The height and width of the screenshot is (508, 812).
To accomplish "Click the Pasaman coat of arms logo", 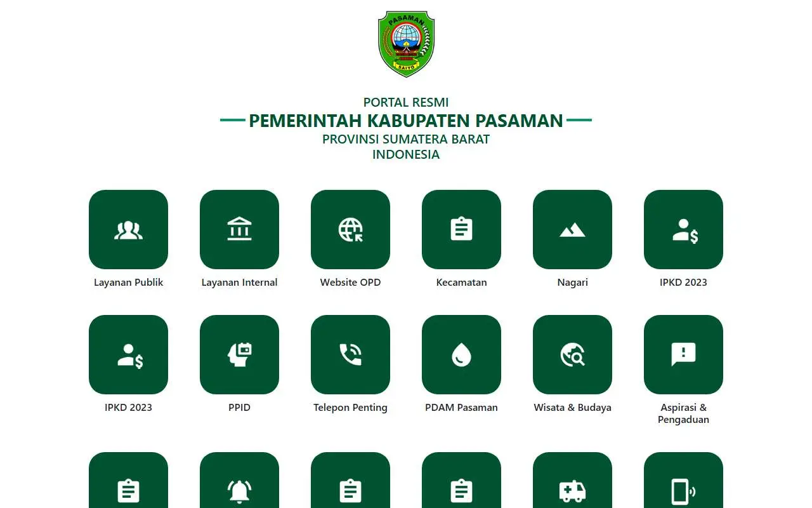I will click(x=406, y=44).
